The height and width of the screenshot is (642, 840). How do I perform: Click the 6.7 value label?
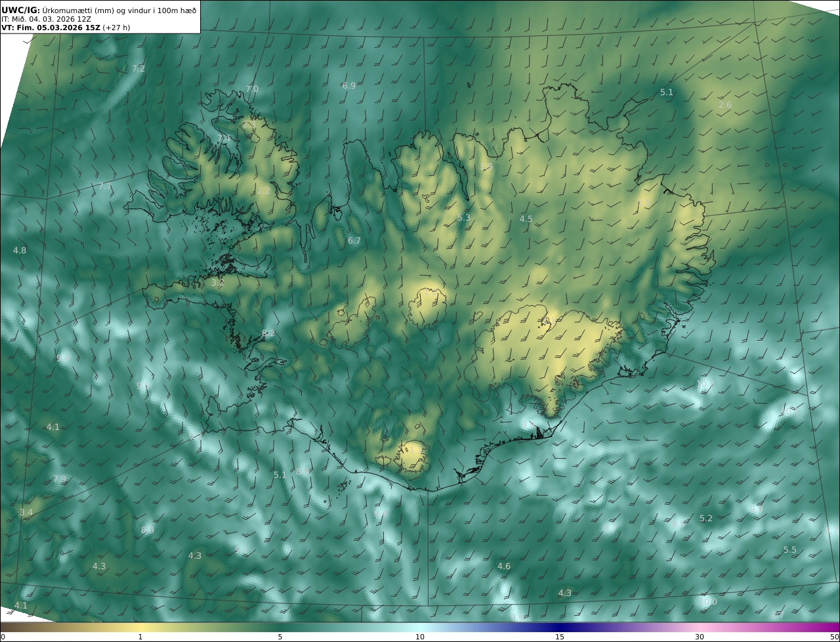point(354,241)
